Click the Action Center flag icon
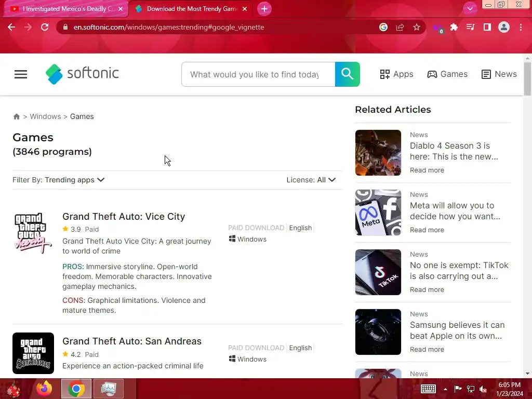 [x=458, y=389]
